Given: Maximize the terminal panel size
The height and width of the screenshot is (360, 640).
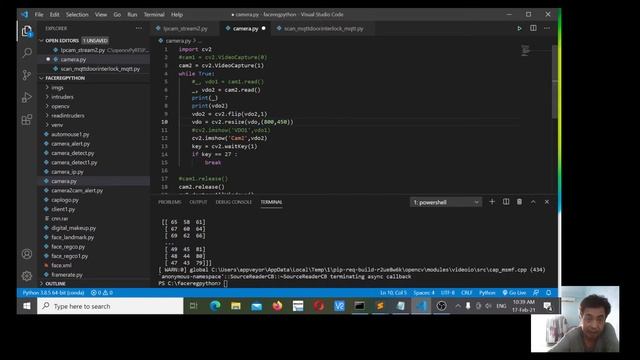Looking at the screenshot, I should coord(533,202).
